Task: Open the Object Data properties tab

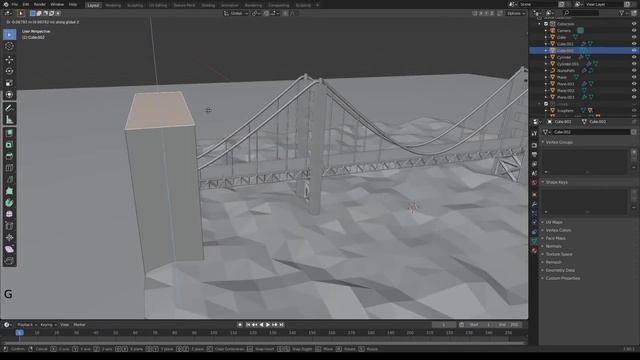Action: [534, 242]
